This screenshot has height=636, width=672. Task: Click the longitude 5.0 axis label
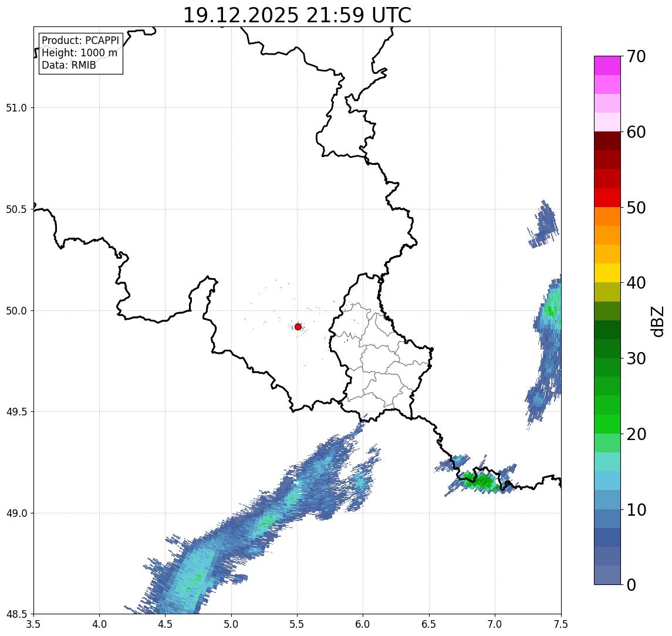pyautogui.click(x=231, y=624)
